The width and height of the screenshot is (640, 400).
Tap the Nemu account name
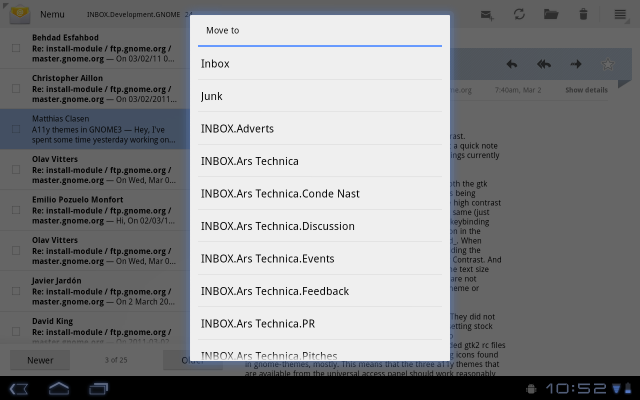[52, 14]
